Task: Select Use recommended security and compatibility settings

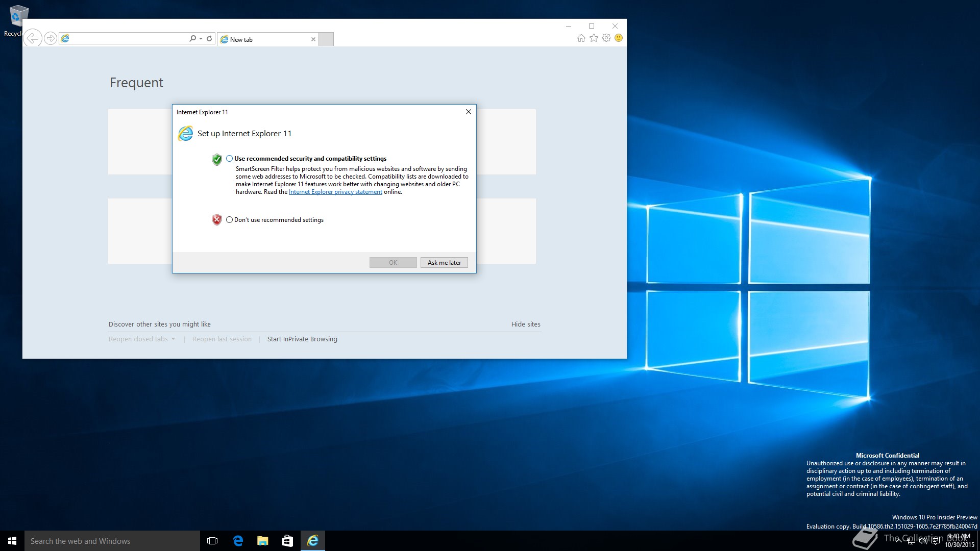Action: (x=230, y=159)
